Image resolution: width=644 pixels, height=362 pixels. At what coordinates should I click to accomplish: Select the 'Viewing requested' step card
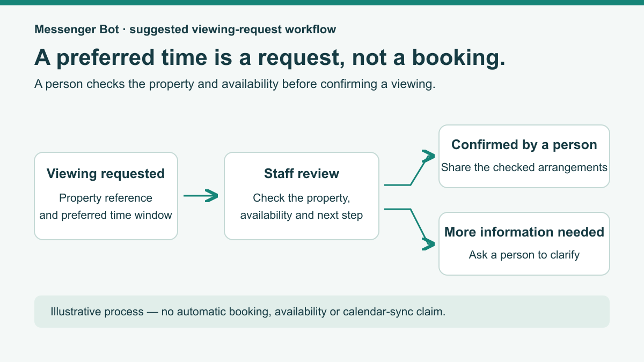[x=106, y=196]
